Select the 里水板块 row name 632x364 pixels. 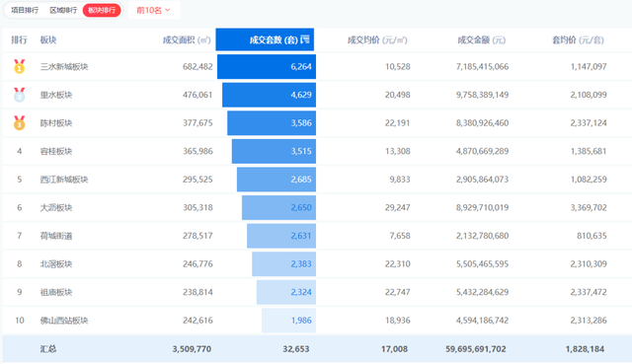click(56, 95)
